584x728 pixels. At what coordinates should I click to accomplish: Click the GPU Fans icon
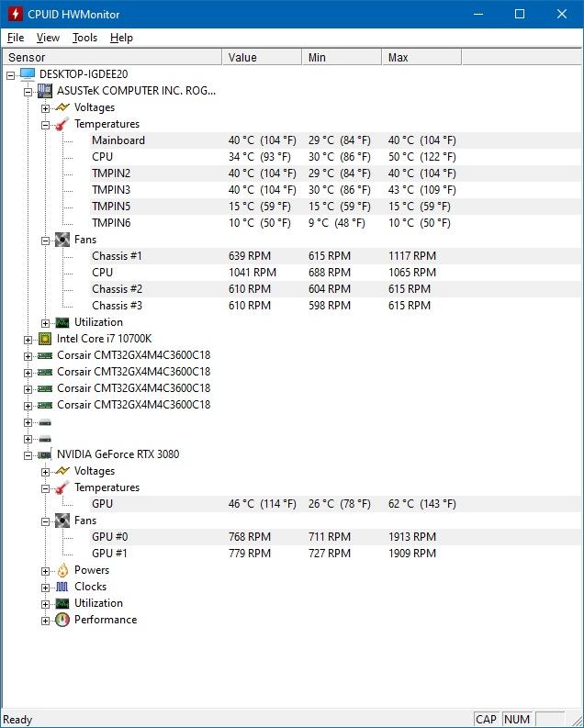[62, 521]
